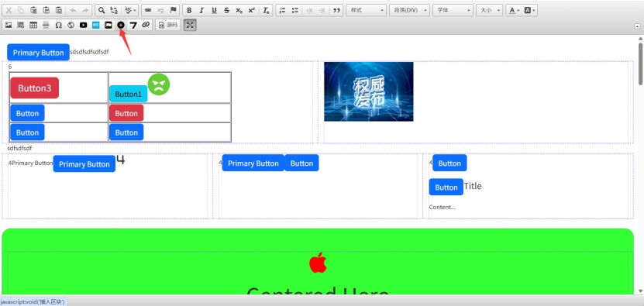644x306 pixels.
Task: Click the Paste clipboard icon
Action: (33, 10)
